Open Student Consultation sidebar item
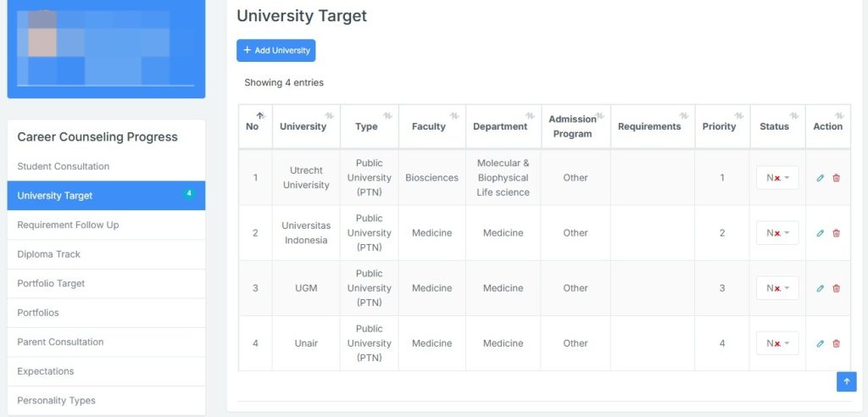 pos(106,166)
